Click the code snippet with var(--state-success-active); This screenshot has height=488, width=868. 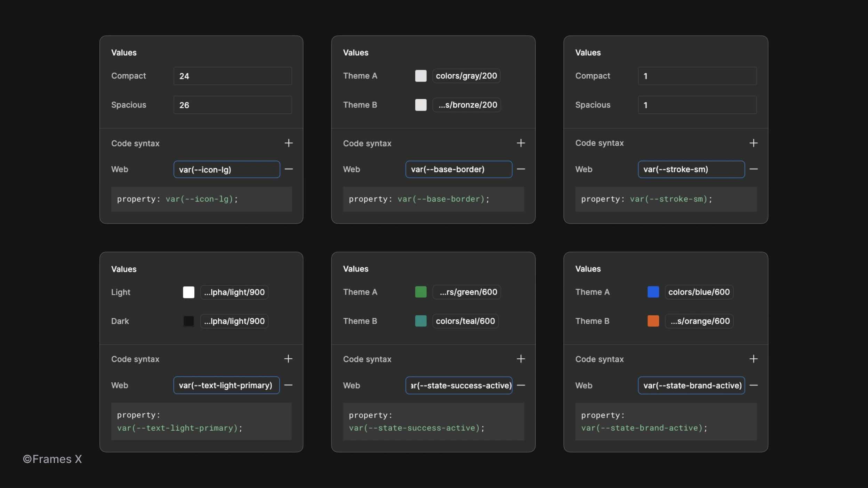(433, 422)
